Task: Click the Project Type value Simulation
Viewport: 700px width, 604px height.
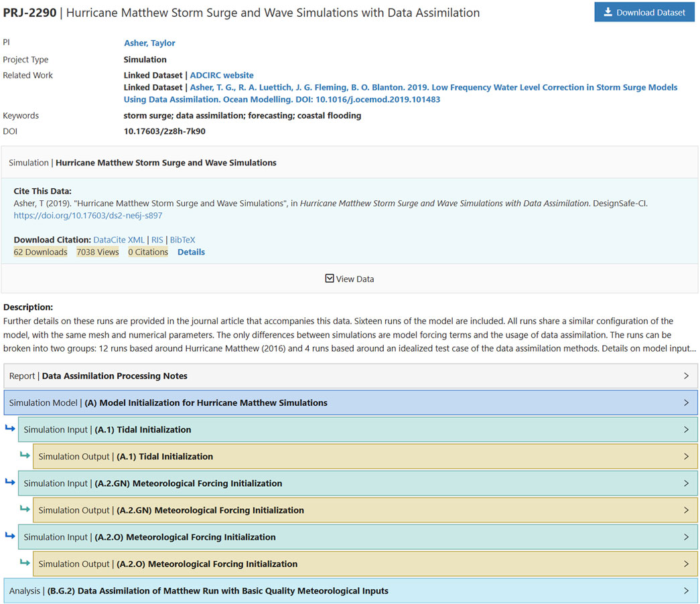Action: (145, 60)
